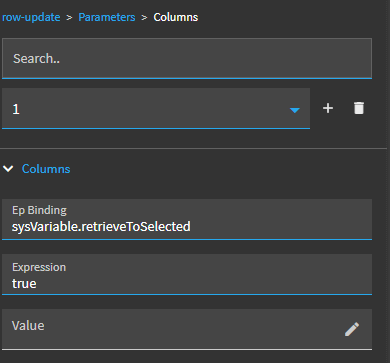Click the Value input field
This screenshot has width=390, height=363.
click(187, 329)
